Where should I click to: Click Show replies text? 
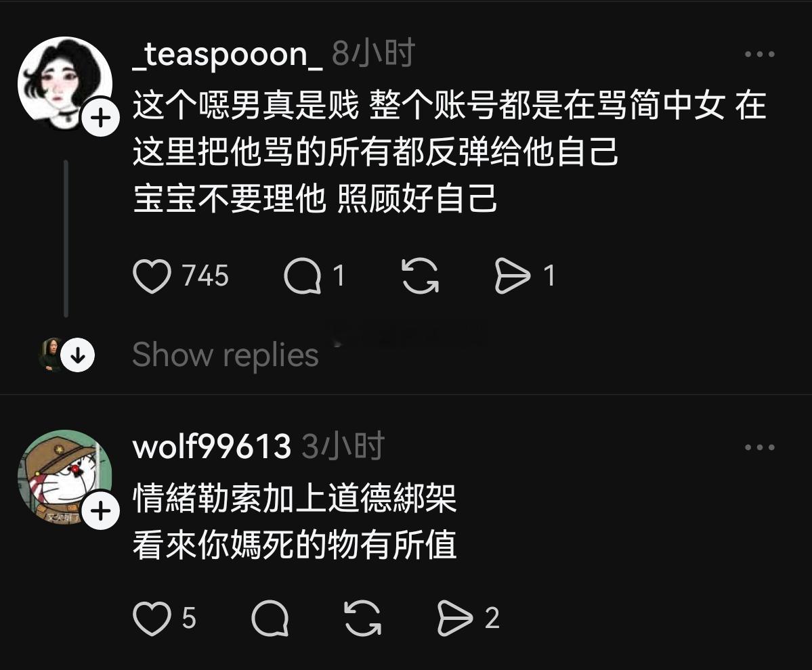tap(226, 355)
